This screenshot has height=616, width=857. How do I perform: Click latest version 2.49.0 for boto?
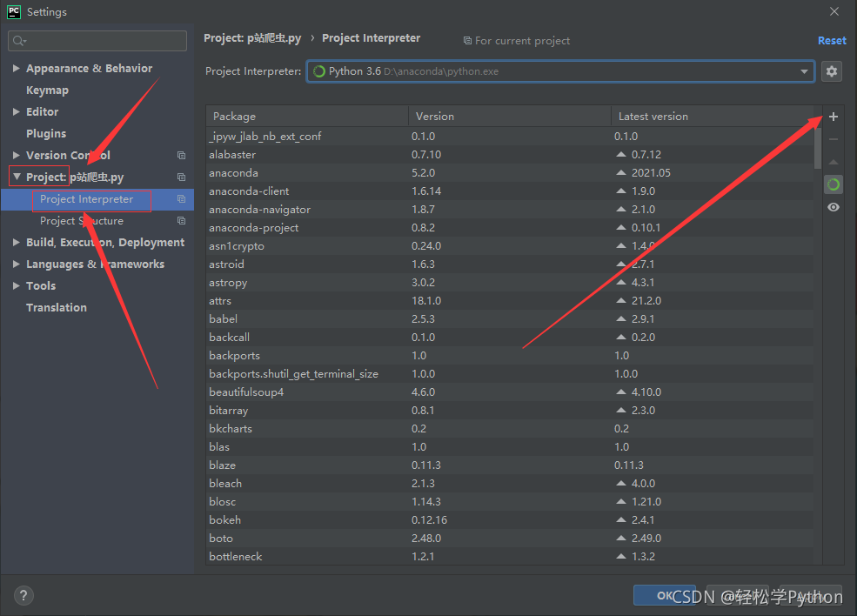coord(646,539)
